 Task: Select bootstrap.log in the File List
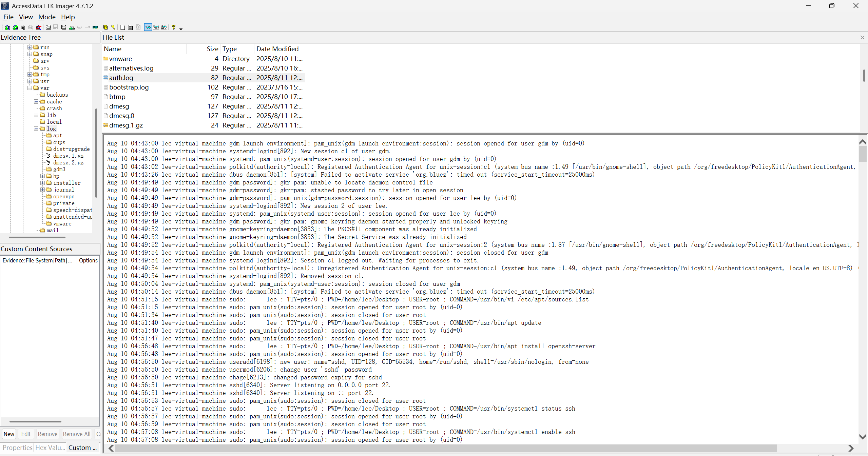tap(129, 87)
